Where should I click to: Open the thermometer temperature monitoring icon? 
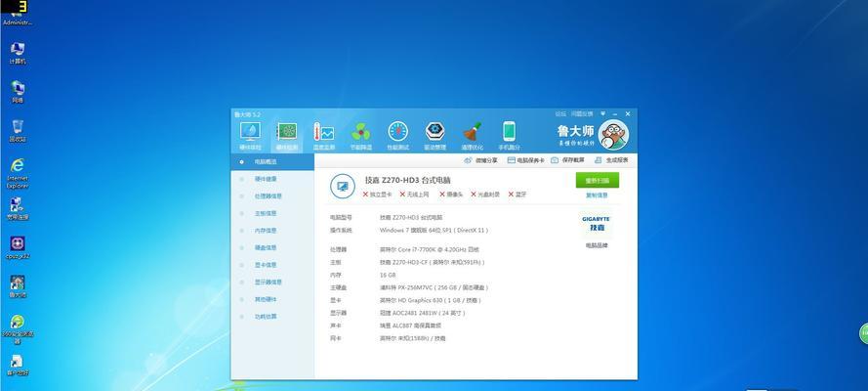(x=324, y=136)
